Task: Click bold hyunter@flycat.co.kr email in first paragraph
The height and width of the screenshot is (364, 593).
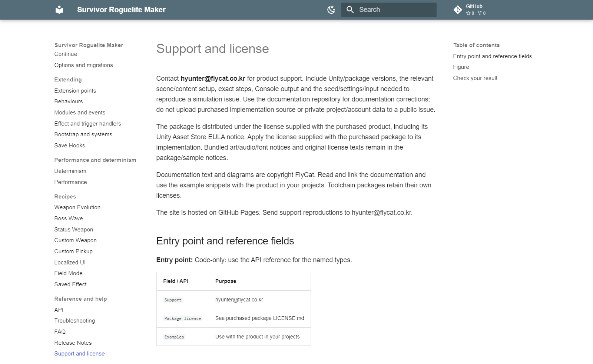Action: pyautogui.click(x=213, y=79)
